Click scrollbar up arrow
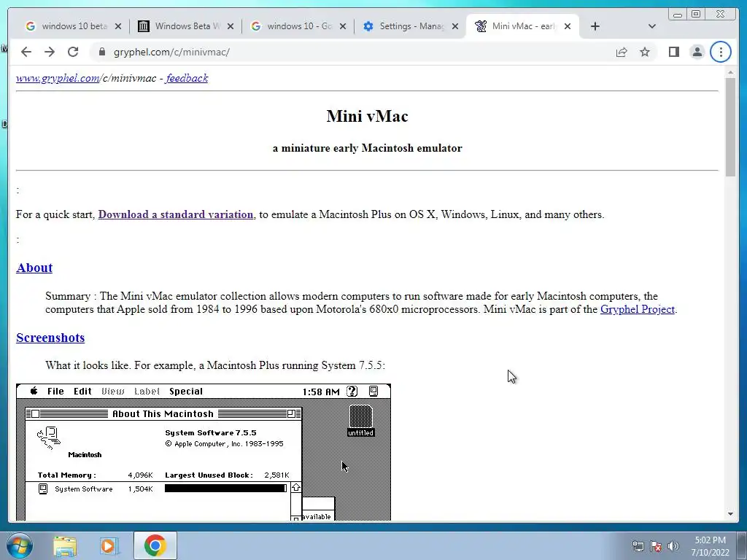 [730, 72]
